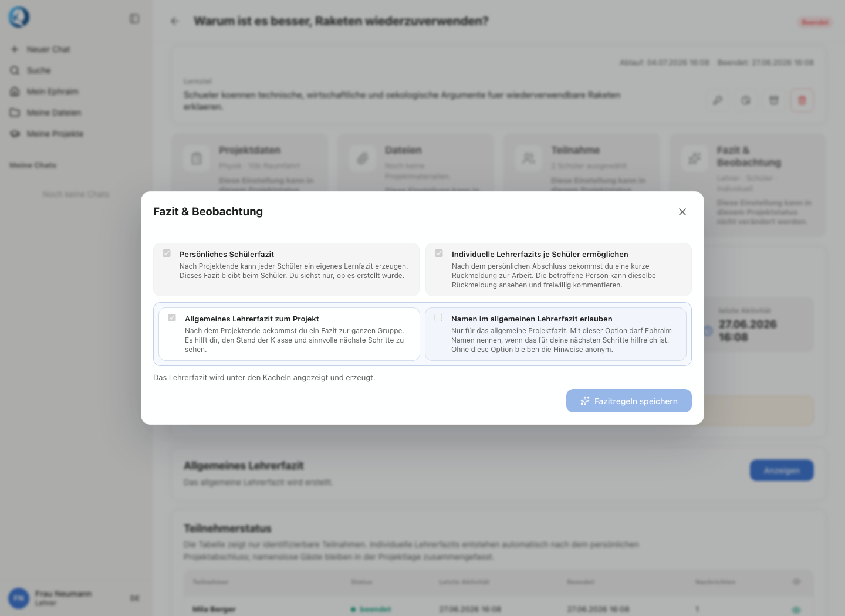Toggle Allgemeines Lehrerfazit zum Projekt checkbox

(172, 318)
